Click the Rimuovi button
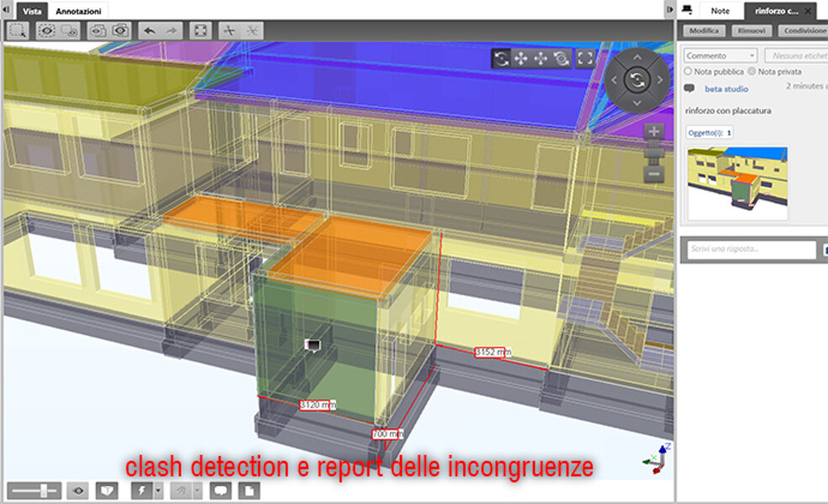 click(751, 31)
